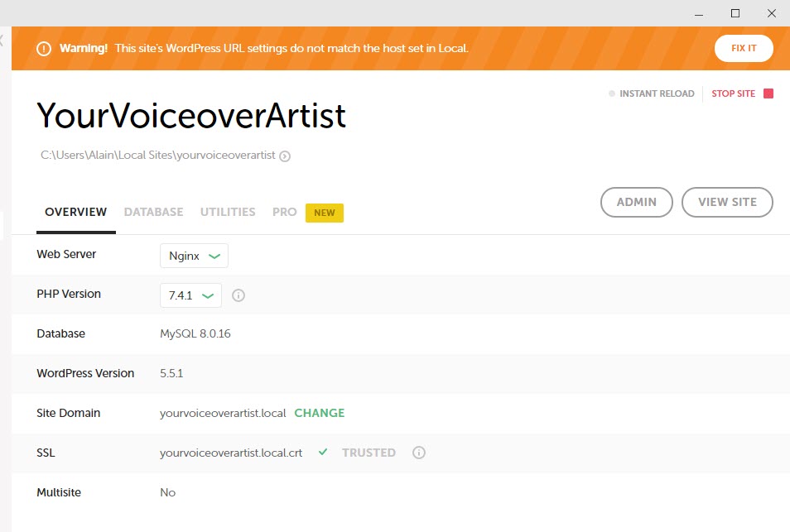Click the yellow NEW badge
This screenshot has width=790, height=532.
click(325, 213)
